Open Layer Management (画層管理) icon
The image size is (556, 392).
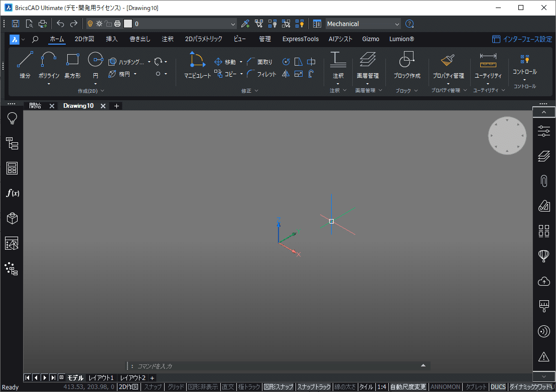[368, 59]
